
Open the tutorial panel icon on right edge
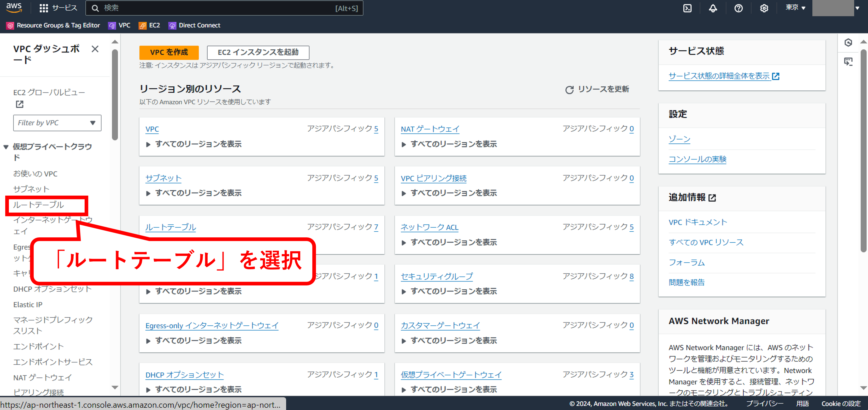pos(848,62)
